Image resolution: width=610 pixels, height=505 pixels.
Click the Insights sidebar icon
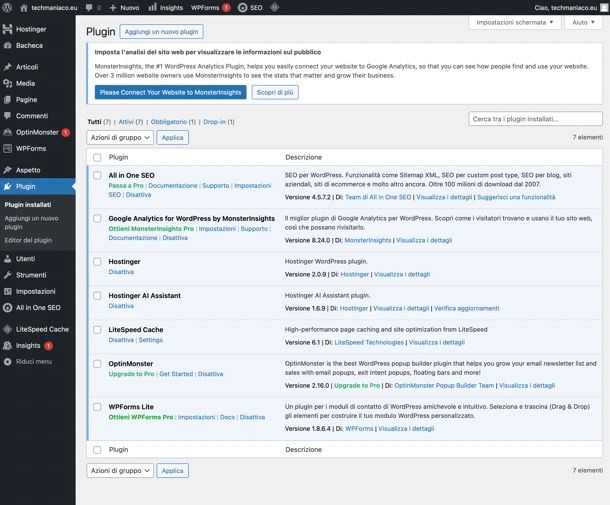click(7, 345)
